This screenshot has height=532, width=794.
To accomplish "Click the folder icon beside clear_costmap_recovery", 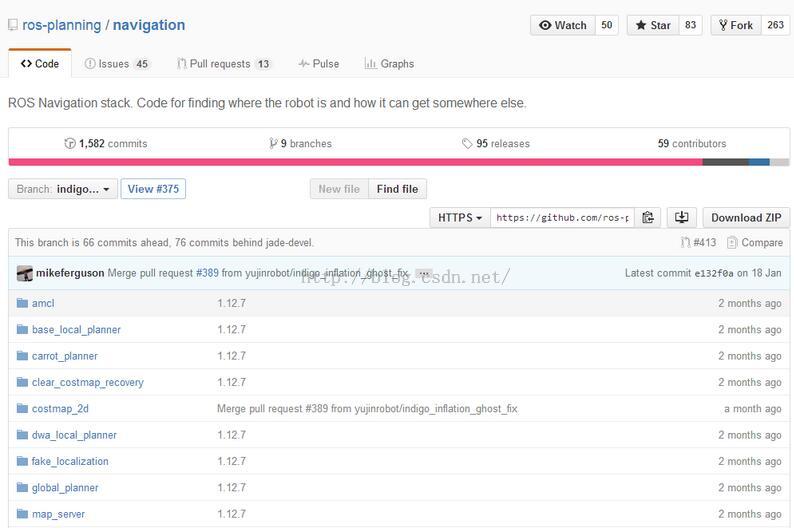I will [x=22, y=382].
